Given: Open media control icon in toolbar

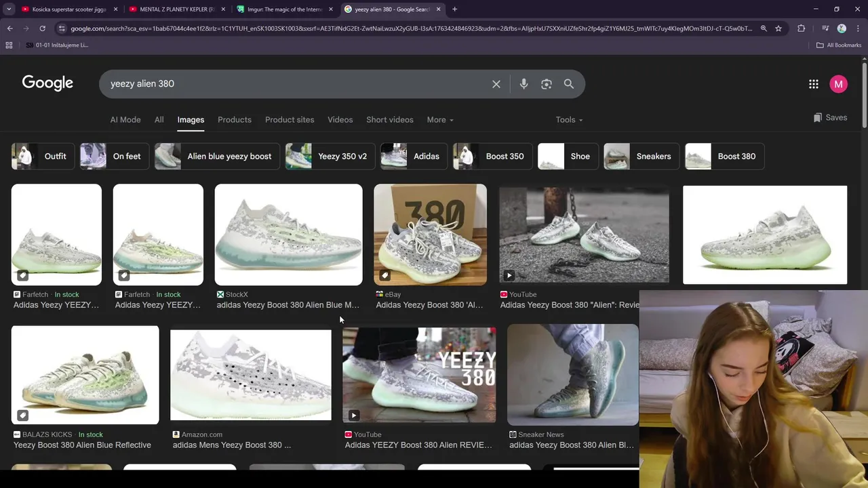Looking at the screenshot, I should click(825, 28).
